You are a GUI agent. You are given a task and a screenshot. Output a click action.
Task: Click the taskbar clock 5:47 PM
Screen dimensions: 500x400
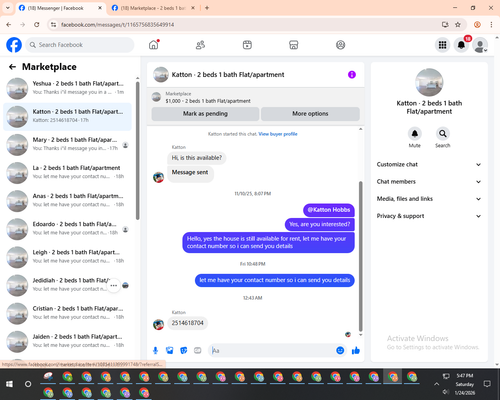[x=465, y=376]
